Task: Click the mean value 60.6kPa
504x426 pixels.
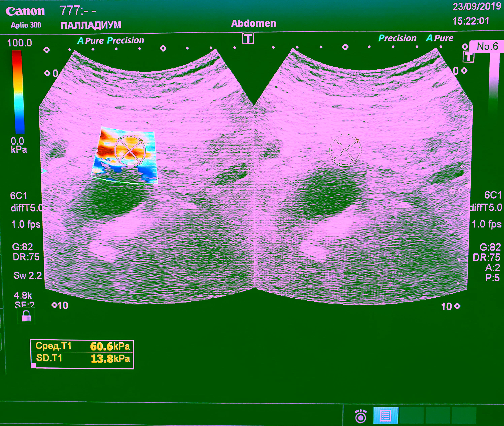Action: click(x=110, y=347)
